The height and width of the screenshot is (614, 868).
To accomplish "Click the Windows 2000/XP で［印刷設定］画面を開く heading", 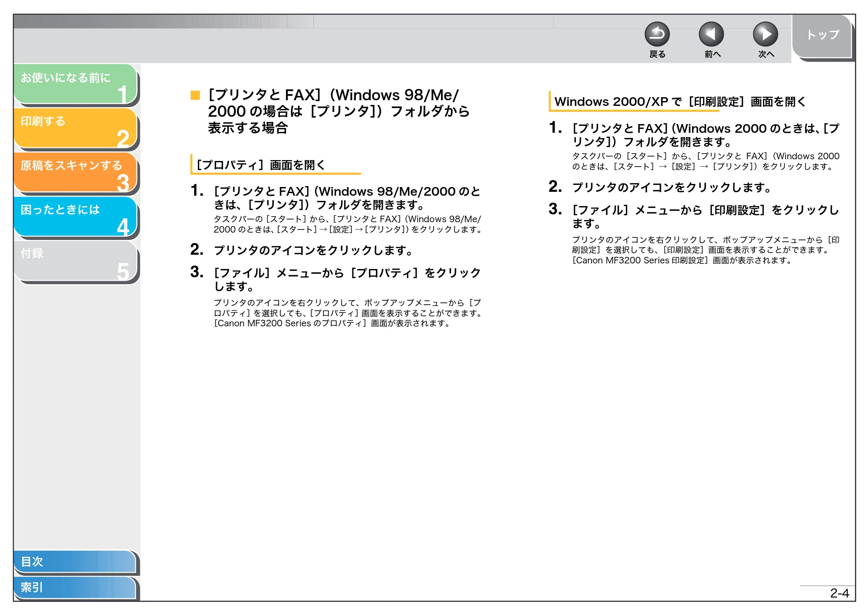I will tap(680, 102).
